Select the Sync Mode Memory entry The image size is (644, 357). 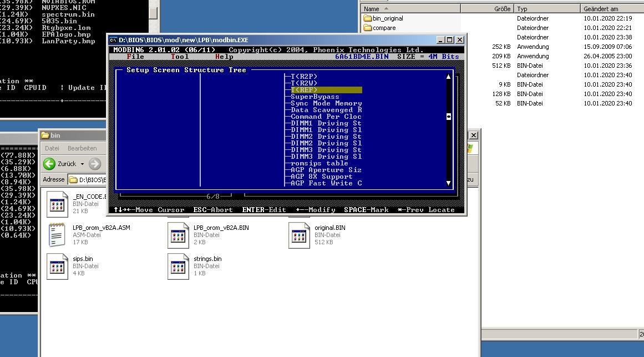[326, 103]
